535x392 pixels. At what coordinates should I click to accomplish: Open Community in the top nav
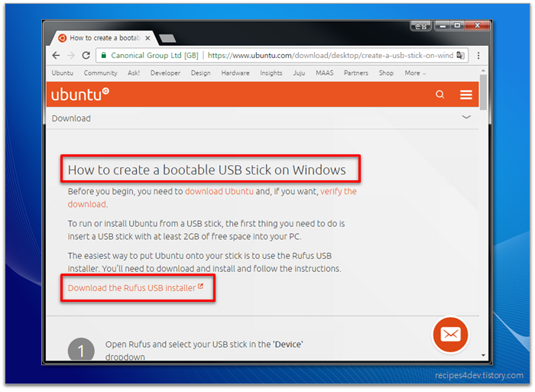point(100,73)
